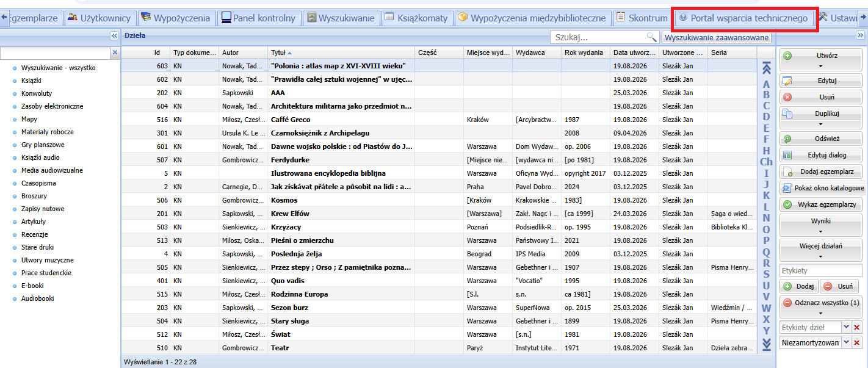Select the Quo vadis row title
The image size is (868, 368).
(288, 281)
